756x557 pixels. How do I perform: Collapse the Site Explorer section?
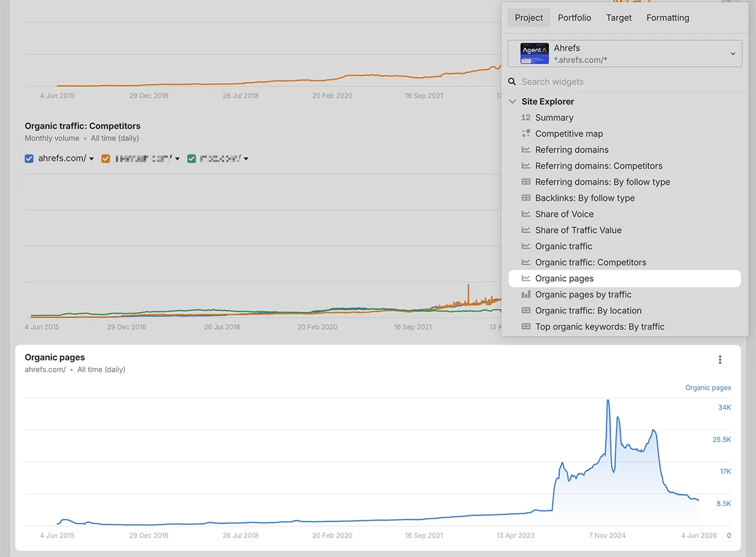(513, 101)
